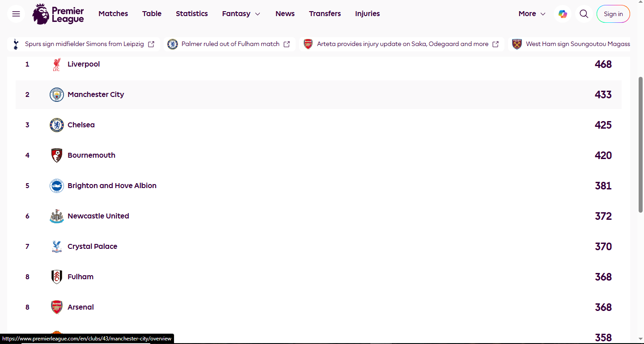Screen dimensions: 644x344
Task: Click rank number 7 beside Crystal Palace
Action: point(27,247)
